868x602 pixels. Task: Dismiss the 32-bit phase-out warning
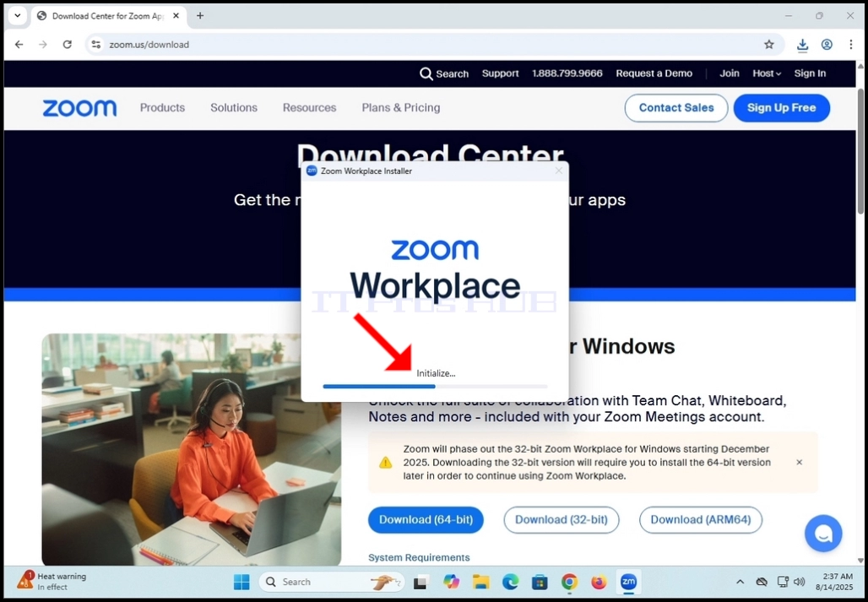[x=799, y=462]
